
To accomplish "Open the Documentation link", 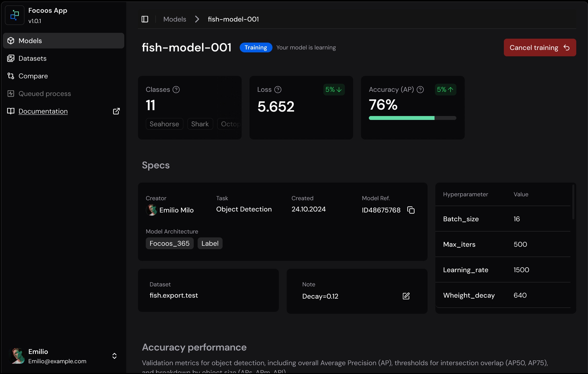I will point(43,111).
